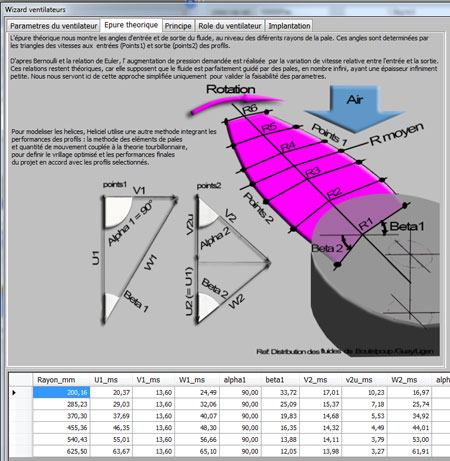This screenshot has width=450, height=461.
Task: Click W2_ms value 25,74
Action: click(x=410, y=404)
